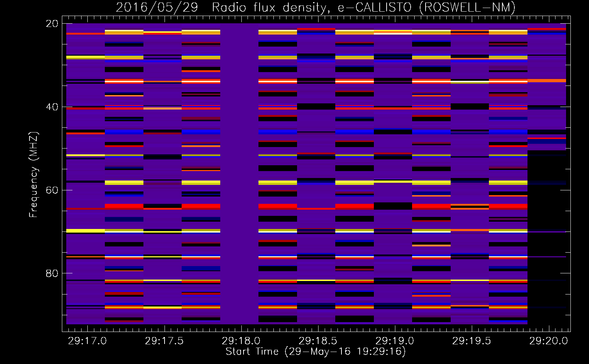The image size is (589, 364).
Task: Click time tick label 29:19.0
Action: 395,341
